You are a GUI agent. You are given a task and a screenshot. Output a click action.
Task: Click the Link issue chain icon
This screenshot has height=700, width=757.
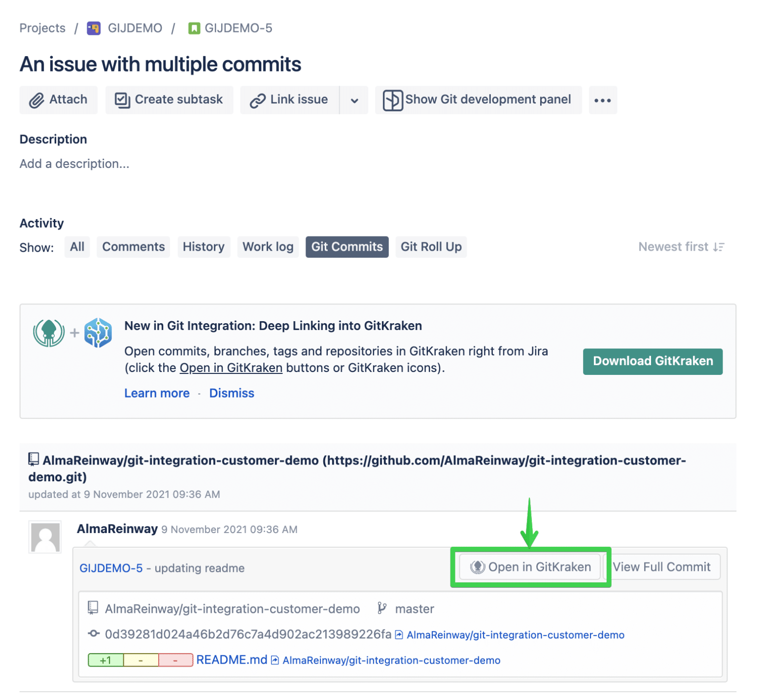(x=257, y=100)
